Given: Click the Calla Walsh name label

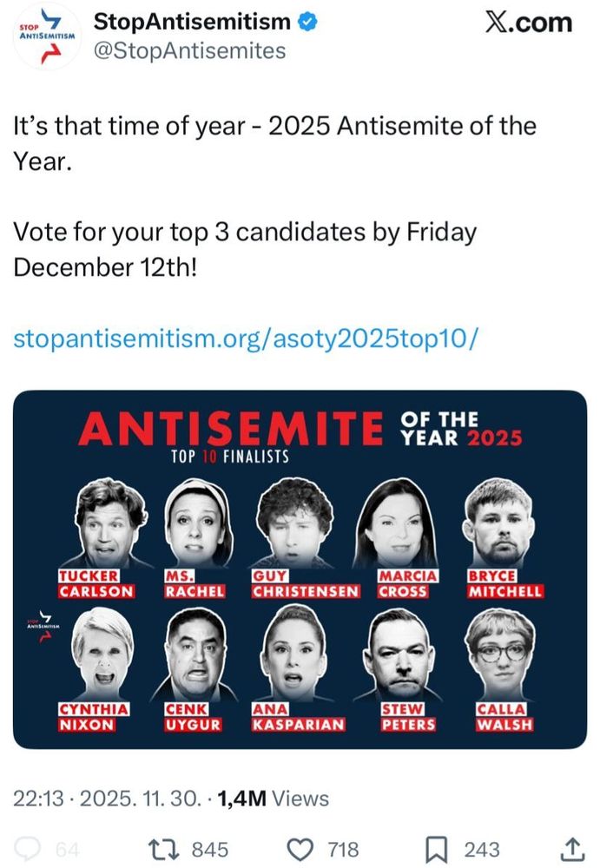Looking at the screenshot, I should tap(499, 716).
